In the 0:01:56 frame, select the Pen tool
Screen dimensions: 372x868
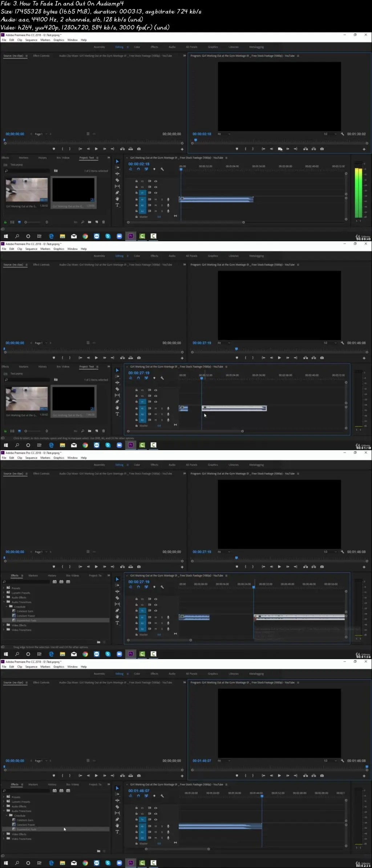click(117, 610)
